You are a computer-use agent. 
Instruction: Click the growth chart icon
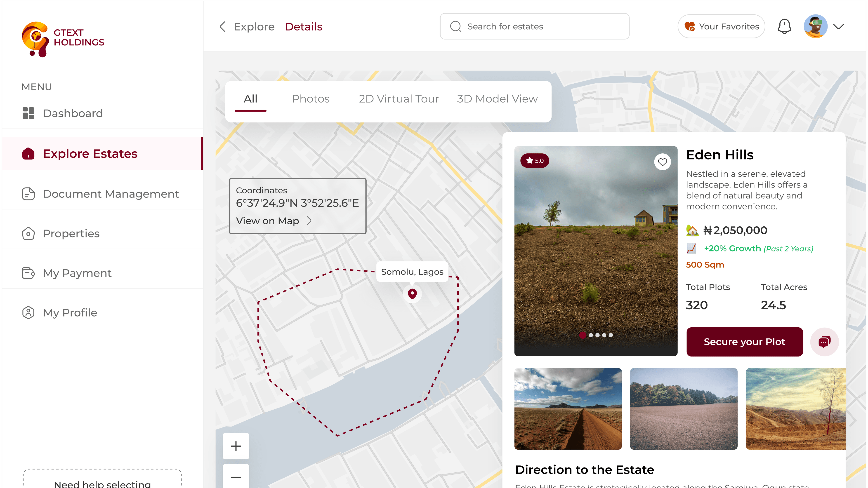tap(691, 248)
